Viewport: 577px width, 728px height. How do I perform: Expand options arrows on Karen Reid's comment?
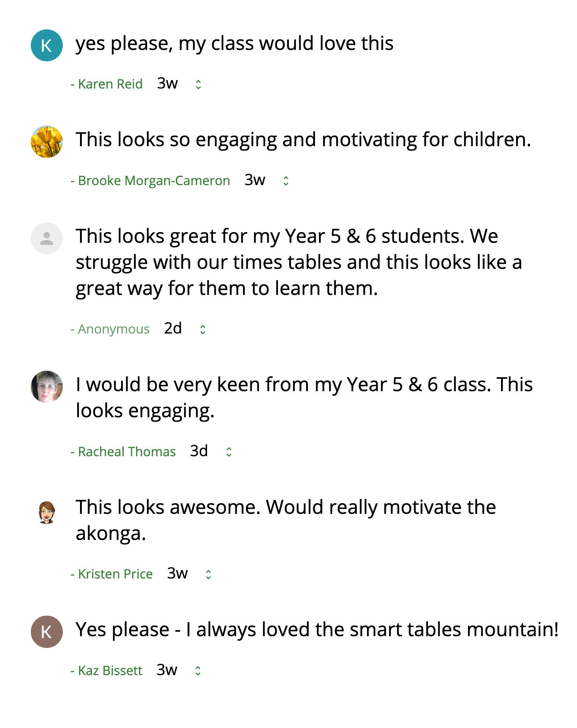[x=198, y=85]
